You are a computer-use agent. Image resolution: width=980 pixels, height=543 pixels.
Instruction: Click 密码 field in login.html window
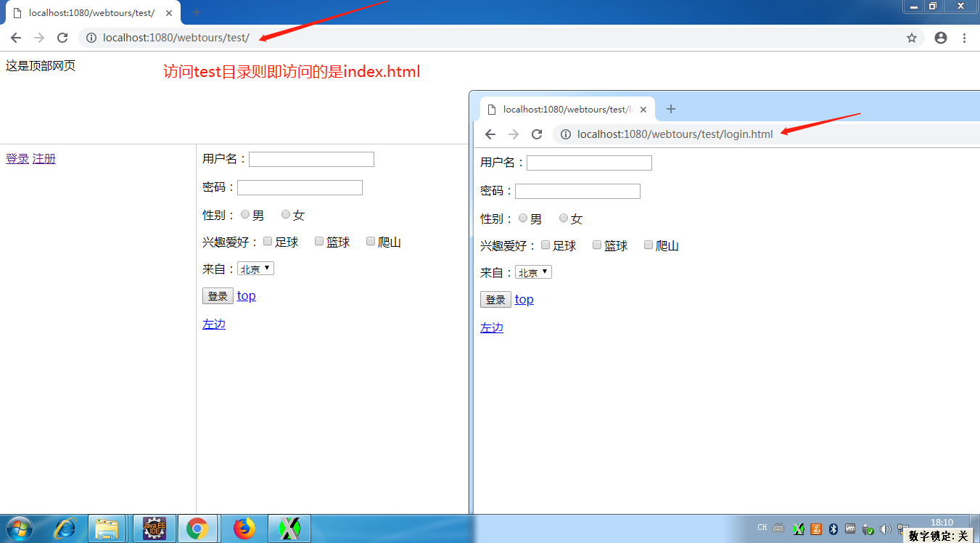tap(577, 191)
